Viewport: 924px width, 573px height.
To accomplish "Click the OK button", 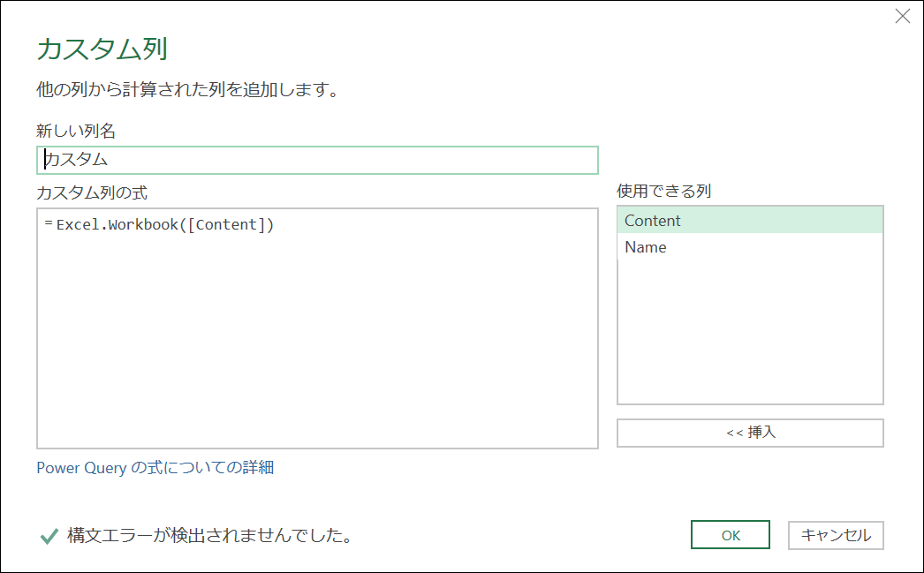I will point(731,535).
